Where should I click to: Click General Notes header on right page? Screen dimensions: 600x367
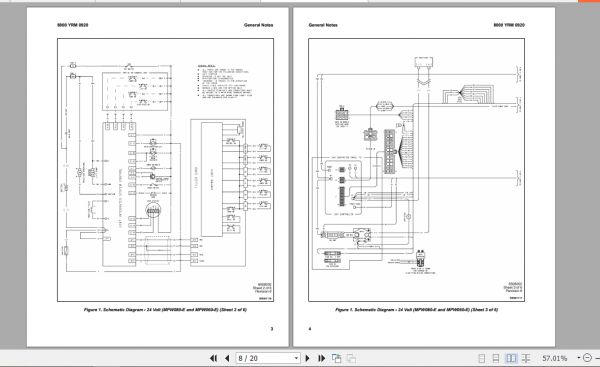[323, 25]
